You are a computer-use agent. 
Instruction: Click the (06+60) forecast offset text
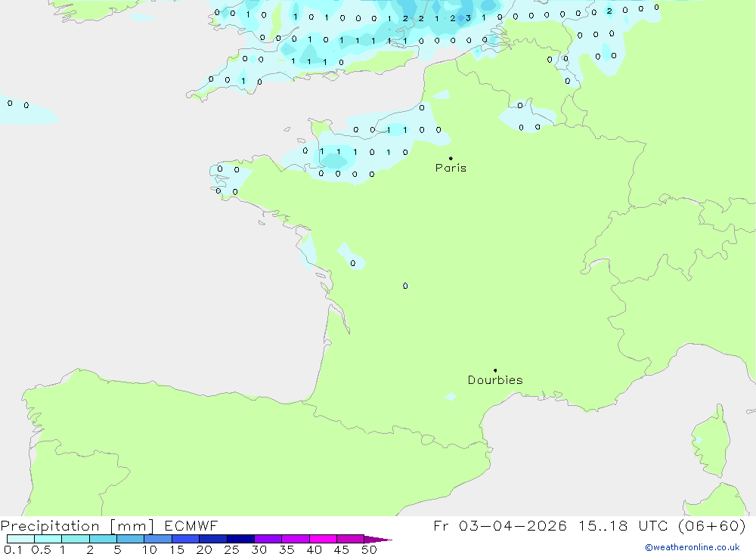[711, 525]
